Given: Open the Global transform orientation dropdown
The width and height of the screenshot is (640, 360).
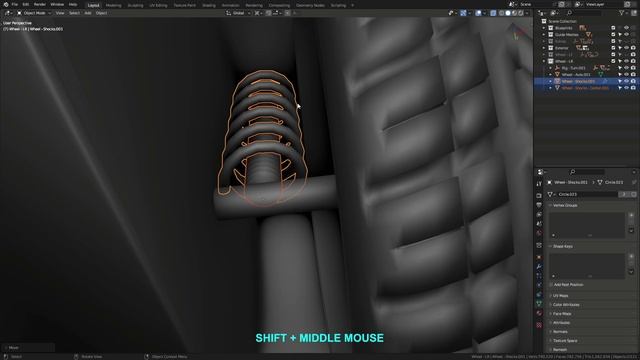Looking at the screenshot, I should pyautogui.click(x=238, y=13).
